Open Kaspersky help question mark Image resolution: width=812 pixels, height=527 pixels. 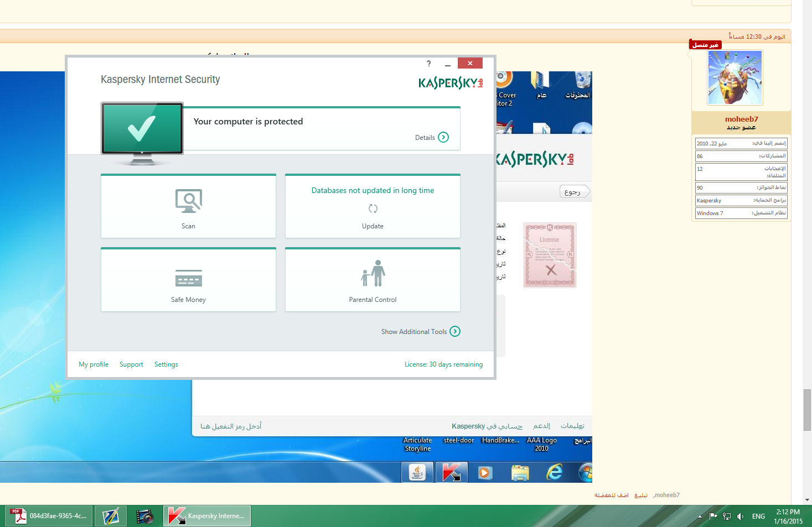click(x=428, y=63)
